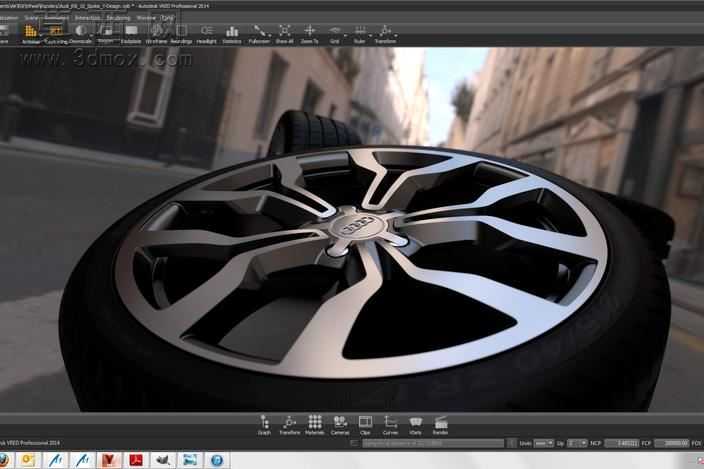This screenshot has height=469, width=704.
Task: Open the Clips module icon
Action: (365, 425)
